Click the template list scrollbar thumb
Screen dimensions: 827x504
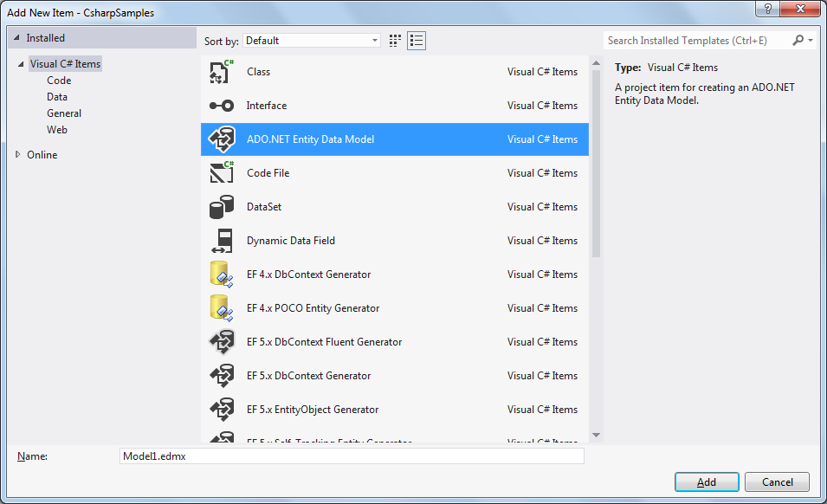[597, 164]
